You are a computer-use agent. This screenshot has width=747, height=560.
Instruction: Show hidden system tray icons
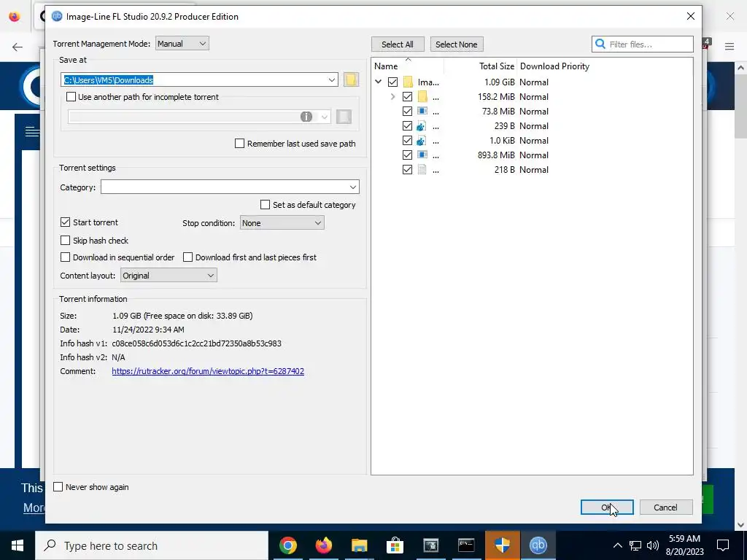[617, 545]
